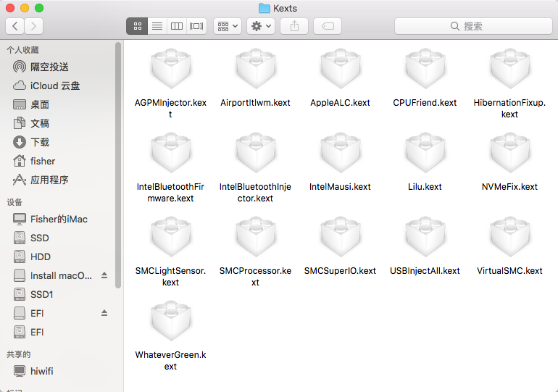Click the Lilu.kext file name label

coord(425,187)
